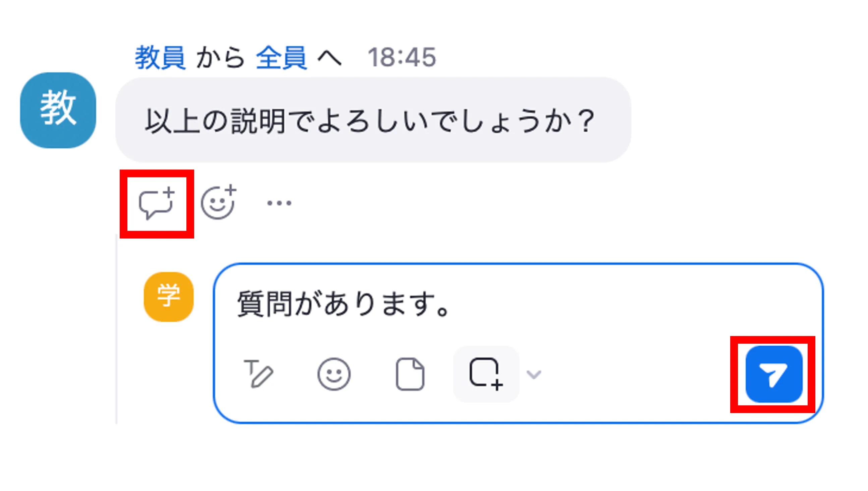Expand the chevron beside the screenshot icon
868x491 pixels.
[534, 374]
